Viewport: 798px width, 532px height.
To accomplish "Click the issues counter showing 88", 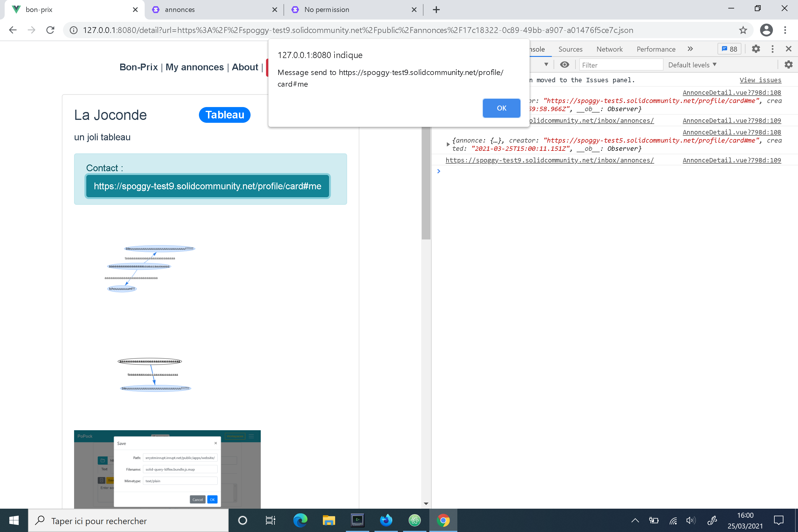I will 729,49.
